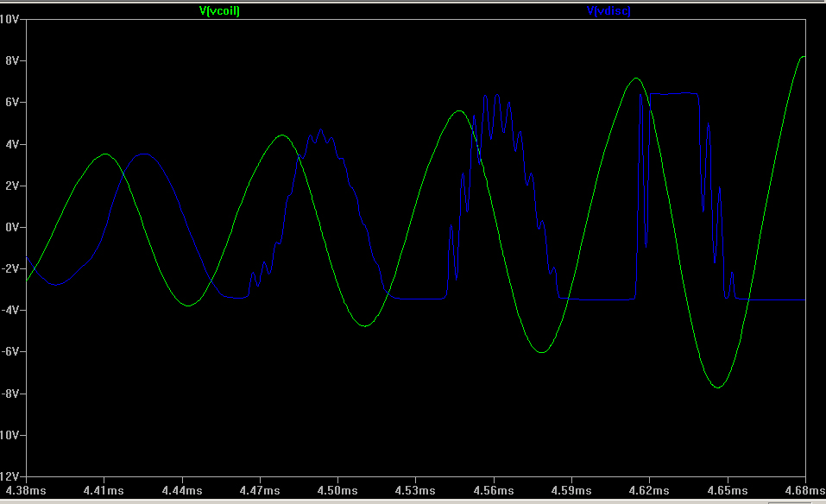Click the 0V vertical axis label
Viewport: 826px width, 504px height.
click(x=12, y=227)
